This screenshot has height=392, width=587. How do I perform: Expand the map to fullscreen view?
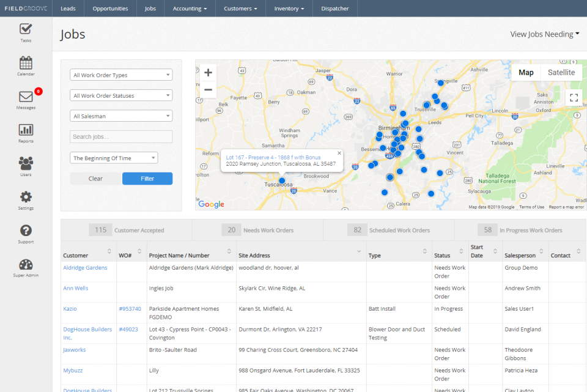pos(574,97)
